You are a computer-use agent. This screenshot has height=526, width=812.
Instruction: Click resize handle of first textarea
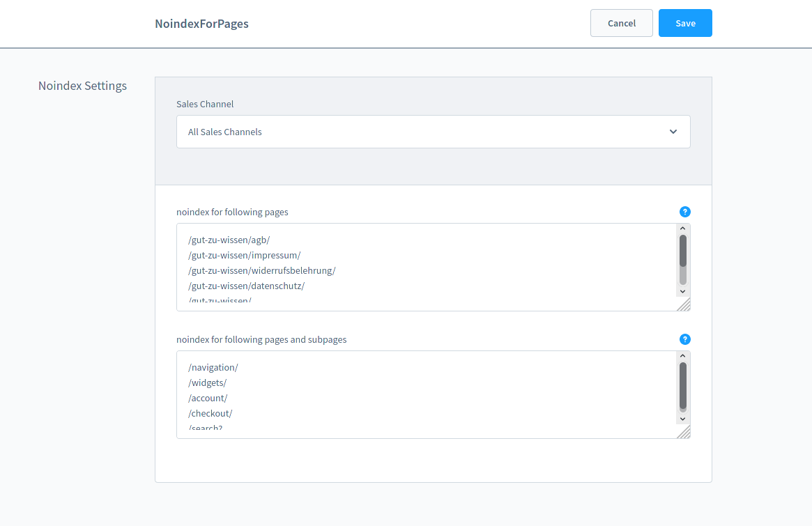pyautogui.click(x=684, y=304)
